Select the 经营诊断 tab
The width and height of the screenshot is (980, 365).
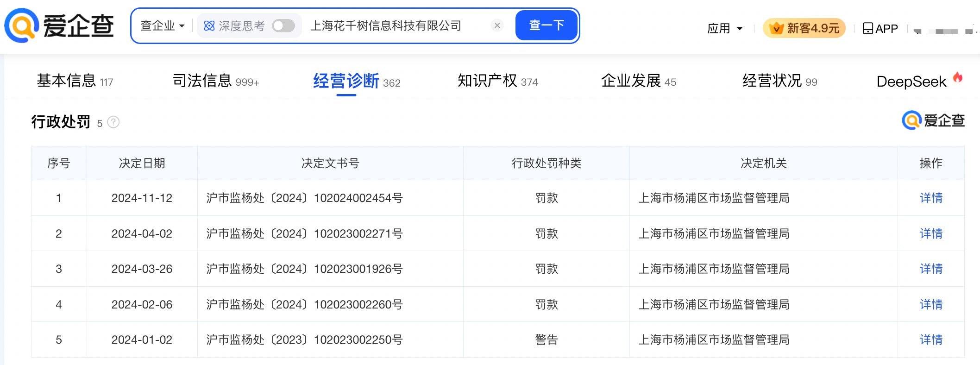click(357, 82)
